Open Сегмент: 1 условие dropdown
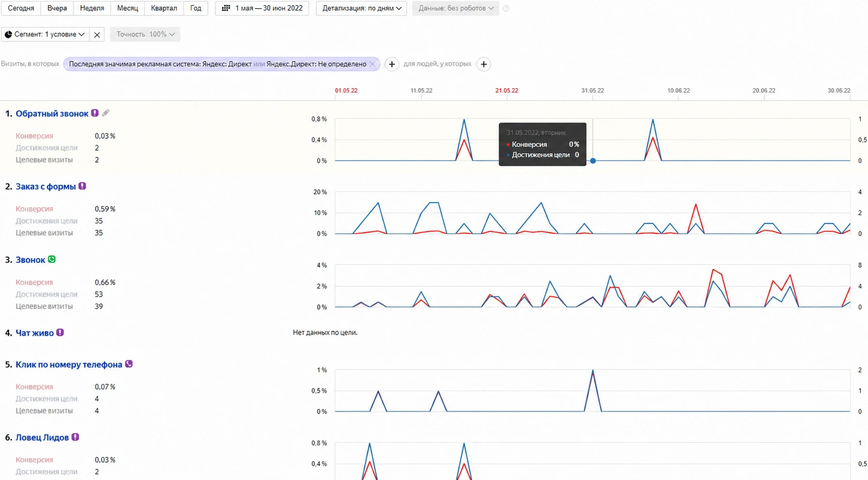 coord(45,34)
